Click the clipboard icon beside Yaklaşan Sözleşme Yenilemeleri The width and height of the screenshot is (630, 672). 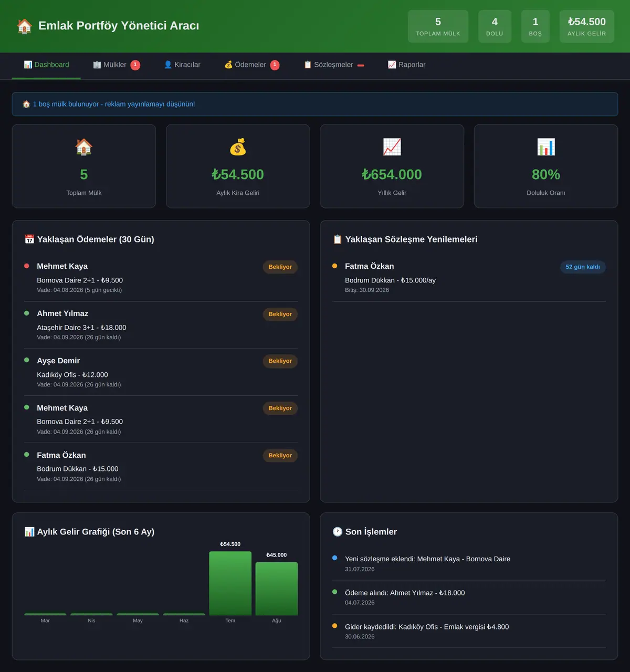point(338,239)
